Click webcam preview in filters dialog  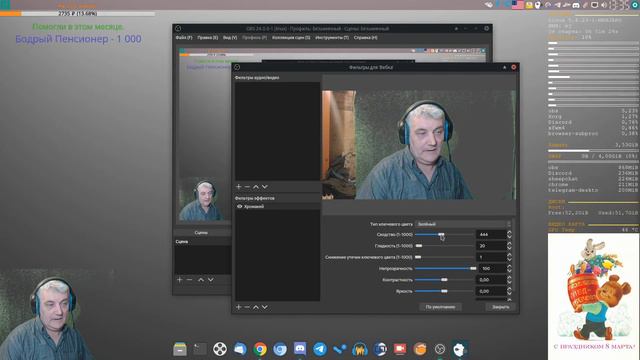tap(419, 145)
